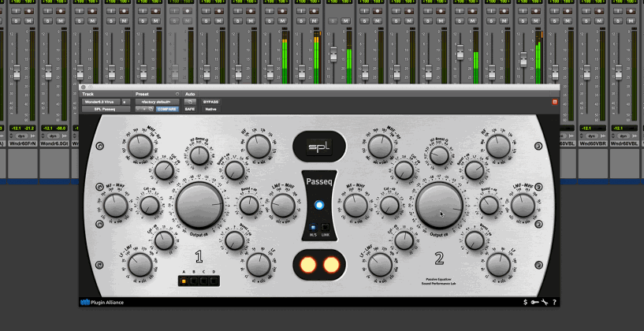Open the <factory default> preset list
This screenshot has height=331, width=644.
point(158,102)
